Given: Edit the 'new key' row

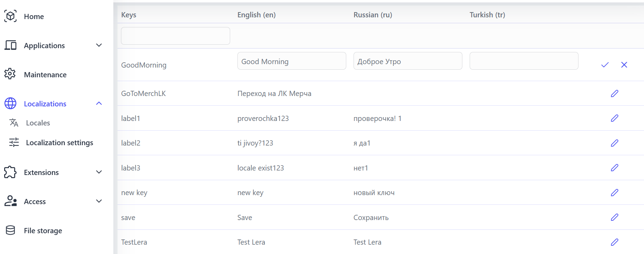Looking at the screenshot, I should coord(614,193).
